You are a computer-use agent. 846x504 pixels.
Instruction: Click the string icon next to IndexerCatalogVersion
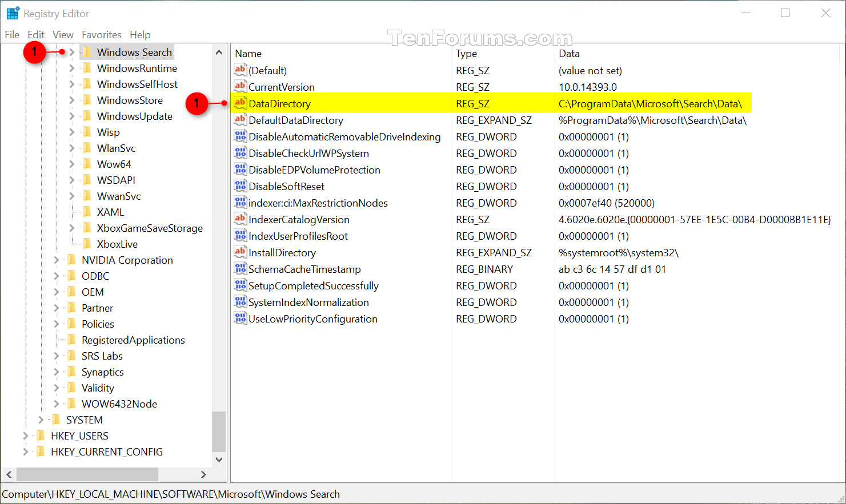240,219
